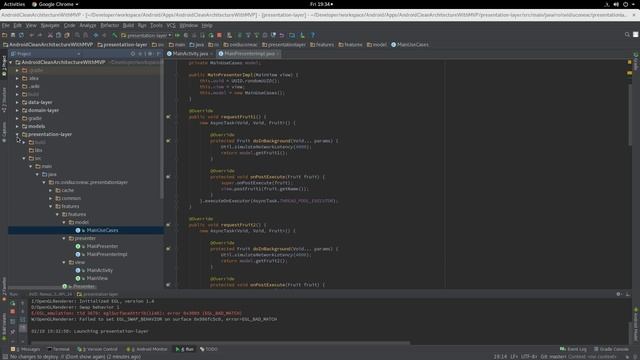
Task: Toggle tool window buttons icon in status bar
Action: click(5, 357)
